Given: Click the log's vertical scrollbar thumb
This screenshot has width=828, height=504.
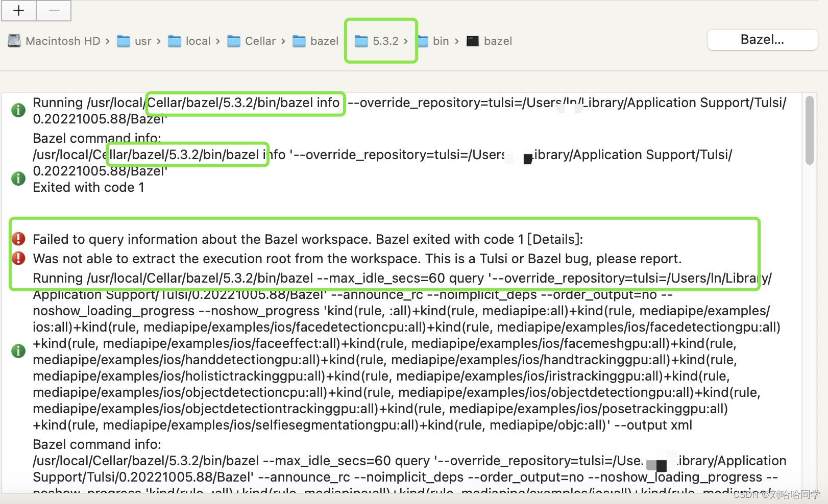Looking at the screenshot, I should point(809,131).
